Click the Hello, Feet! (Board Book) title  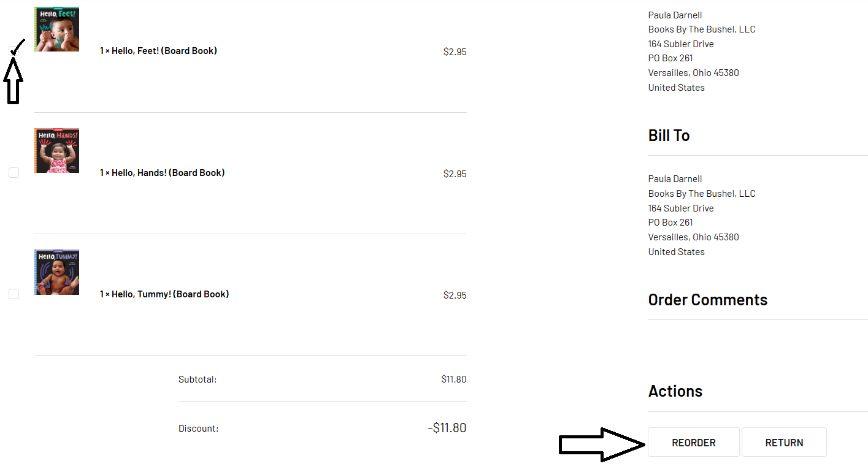pyautogui.click(x=158, y=51)
